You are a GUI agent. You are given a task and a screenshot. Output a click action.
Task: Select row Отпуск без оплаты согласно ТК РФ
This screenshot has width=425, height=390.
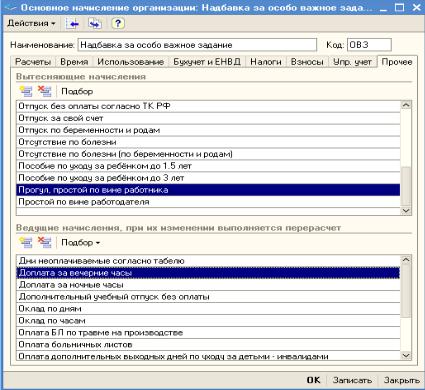point(208,106)
